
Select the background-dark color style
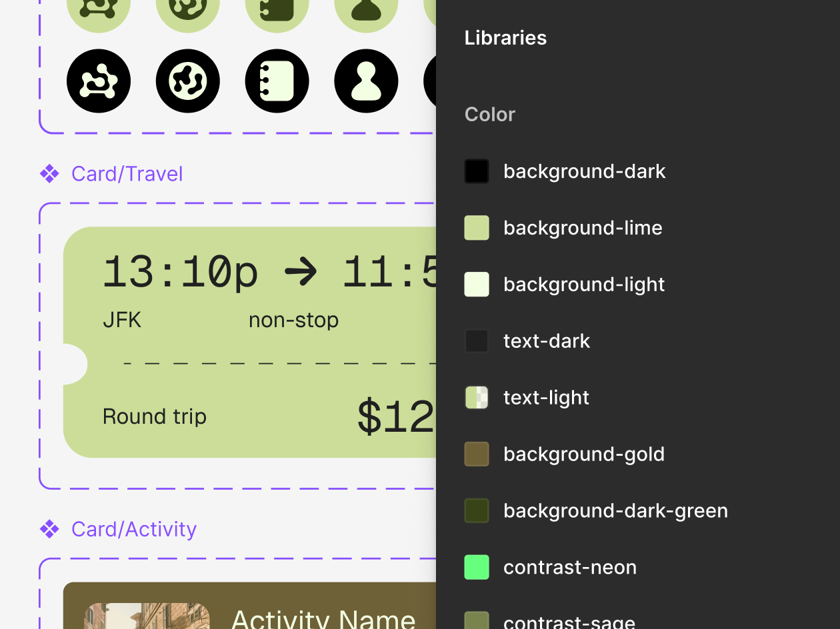[x=585, y=171]
